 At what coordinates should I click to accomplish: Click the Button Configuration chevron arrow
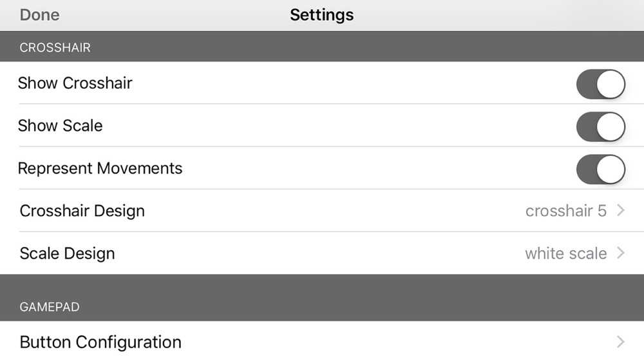621,342
